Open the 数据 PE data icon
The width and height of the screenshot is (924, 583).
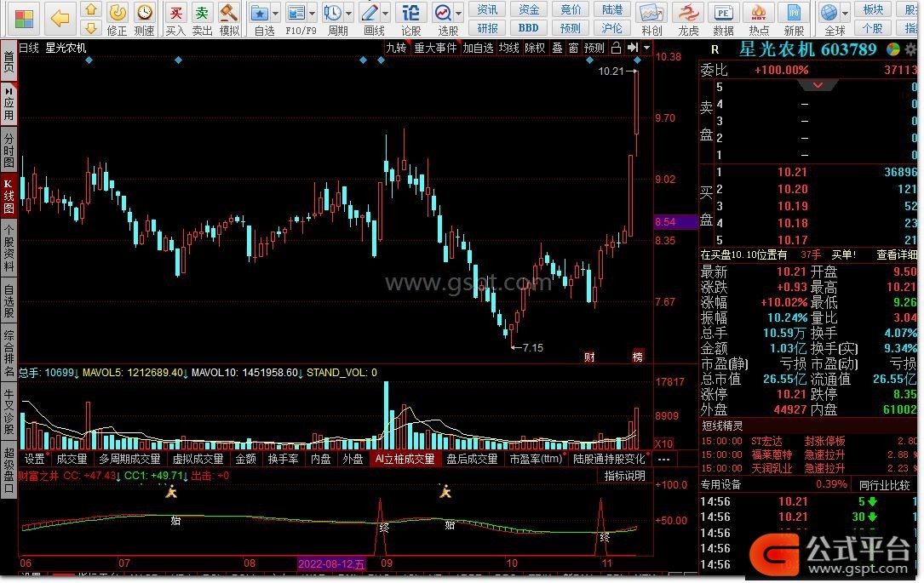(x=723, y=19)
